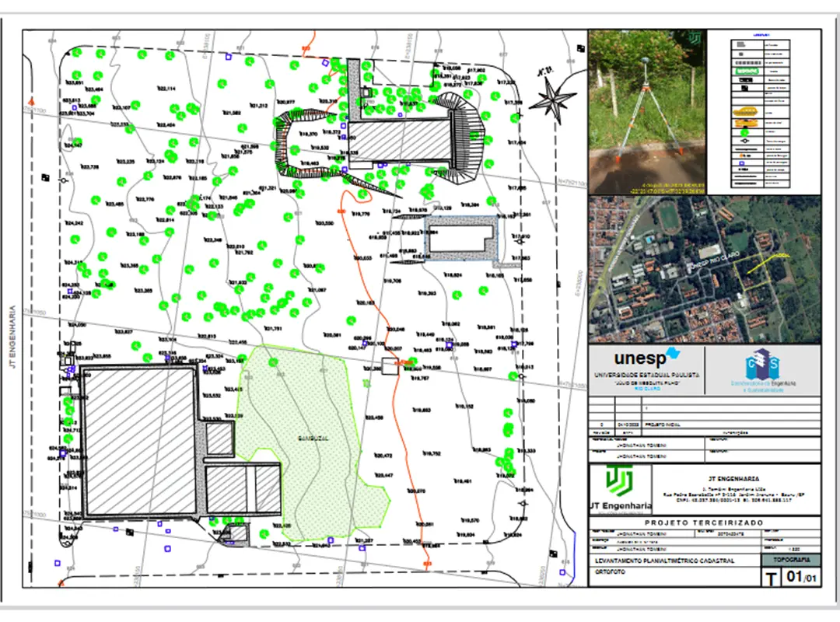The height and width of the screenshot is (622, 840).
Task: Click the green tree symbol in the legend
Action: pos(744,133)
